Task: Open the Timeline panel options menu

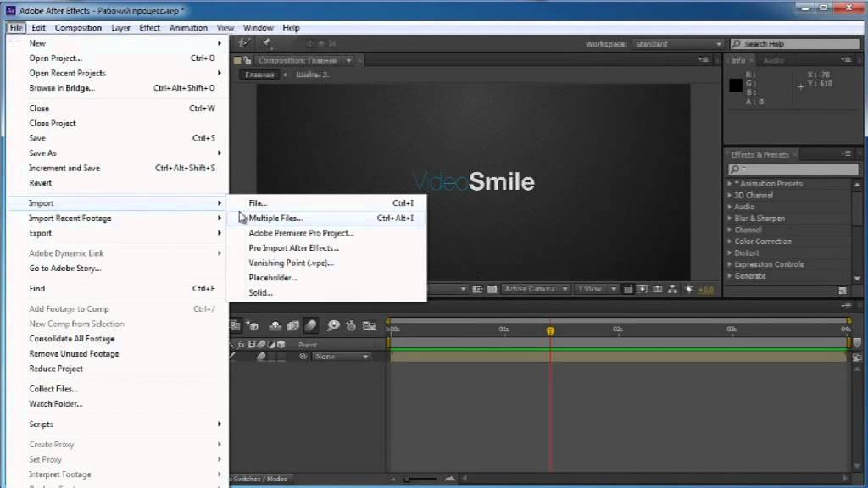Action: 846,306
